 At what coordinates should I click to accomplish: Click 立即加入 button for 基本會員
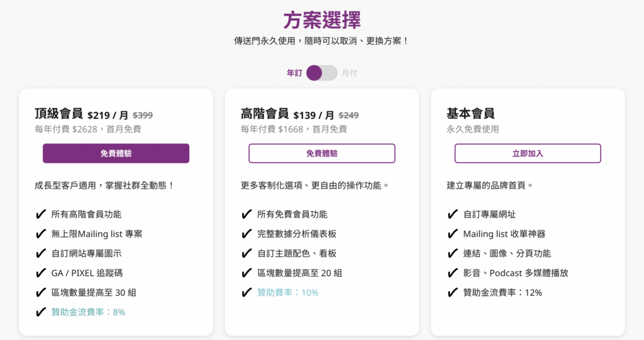[528, 153]
